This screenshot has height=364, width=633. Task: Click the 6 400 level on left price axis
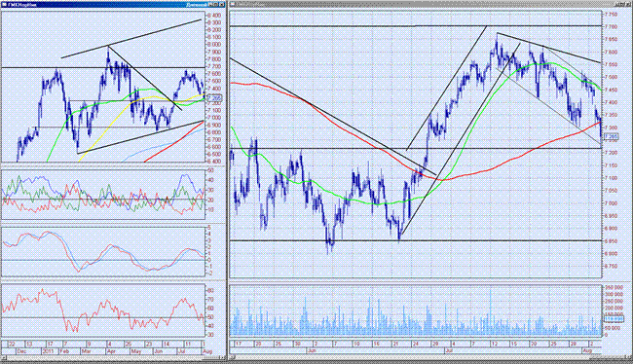pyautogui.click(x=214, y=162)
